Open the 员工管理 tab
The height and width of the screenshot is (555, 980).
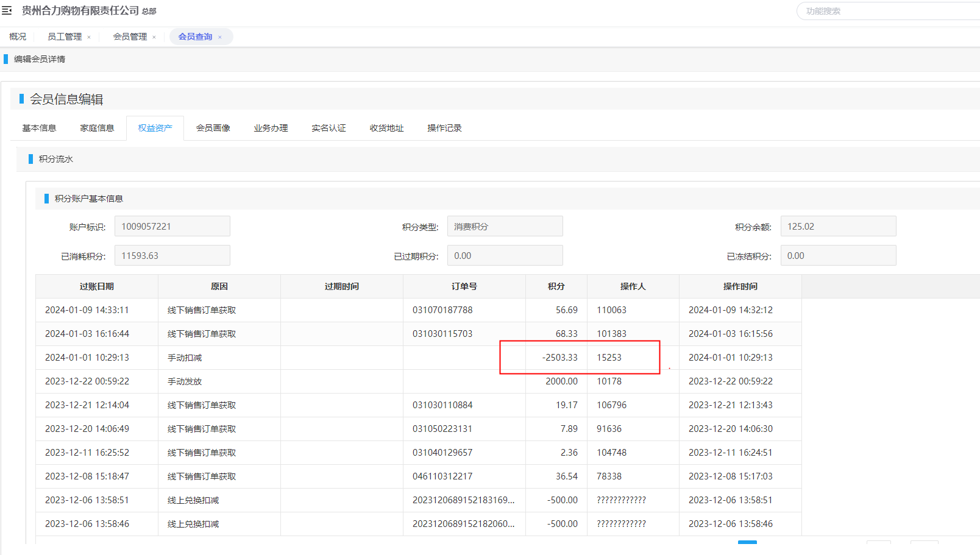65,37
